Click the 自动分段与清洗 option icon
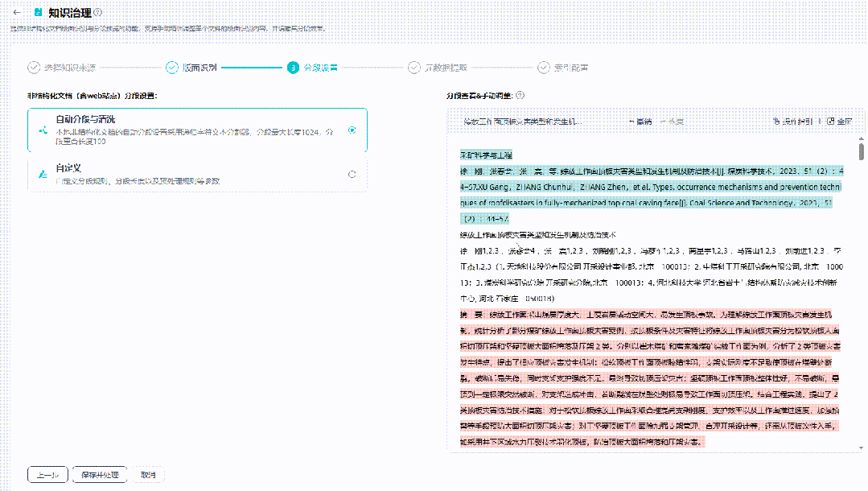 [x=43, y=130]
